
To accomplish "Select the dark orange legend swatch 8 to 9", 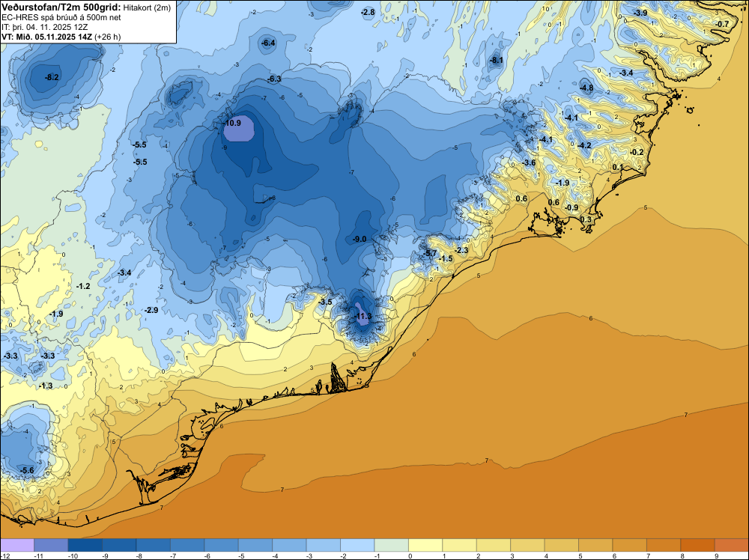I will click(x=697, y=545).
